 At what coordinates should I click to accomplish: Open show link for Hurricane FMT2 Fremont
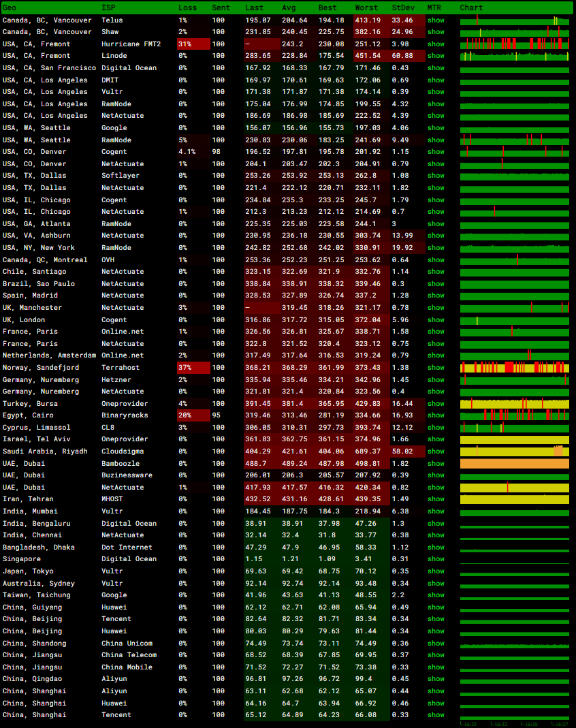click(436, 44)
